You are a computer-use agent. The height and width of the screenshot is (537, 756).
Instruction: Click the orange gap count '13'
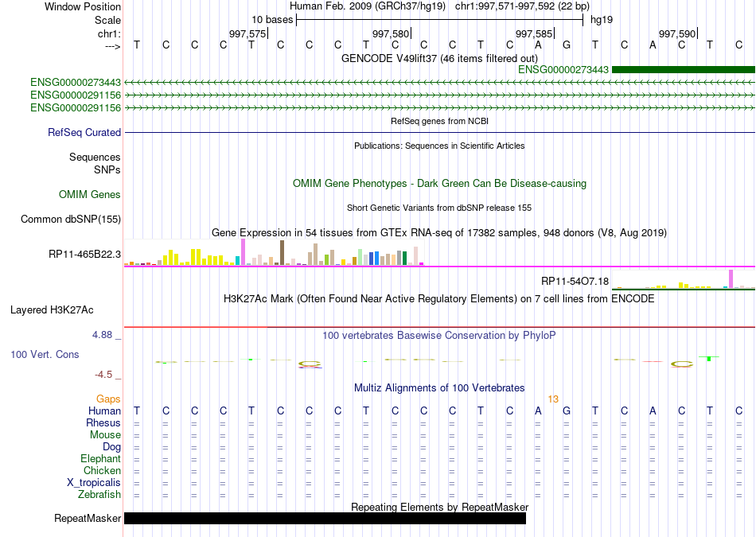coord(553,399)
